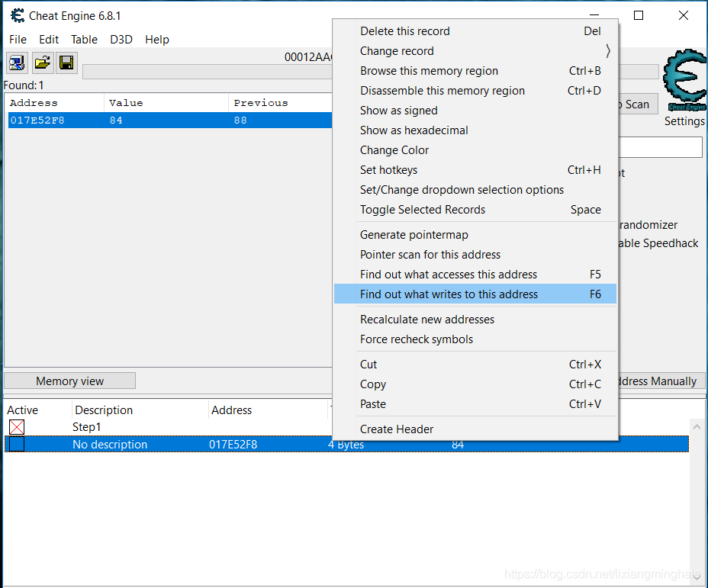Toggle the Step1 active checkbox
This screenshot has width=708, height=588.
tap(17, 427)
